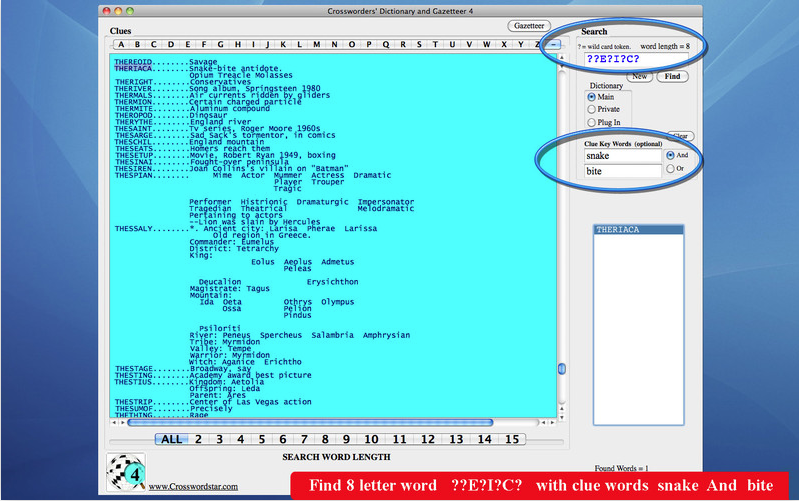The height and width of the screenshot is (501, 799).
Task: Select the Private dictionary option
Action: [591, 109]
